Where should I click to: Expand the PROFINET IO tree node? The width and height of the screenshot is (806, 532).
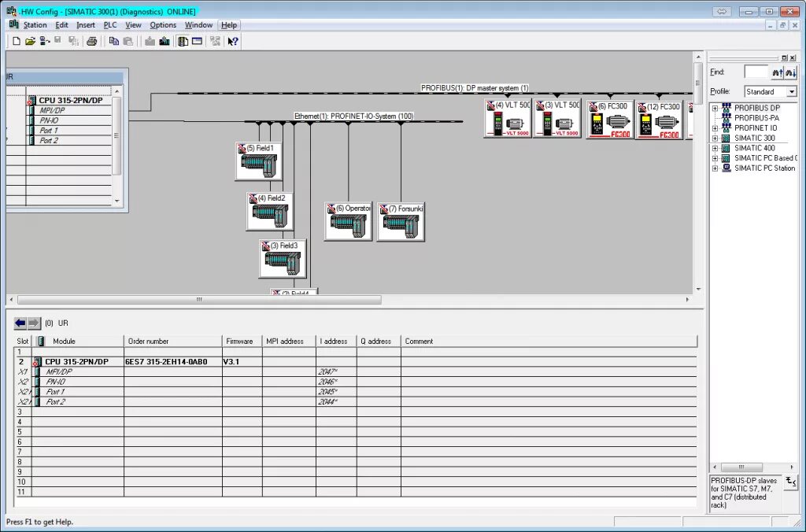click(715, 128)
